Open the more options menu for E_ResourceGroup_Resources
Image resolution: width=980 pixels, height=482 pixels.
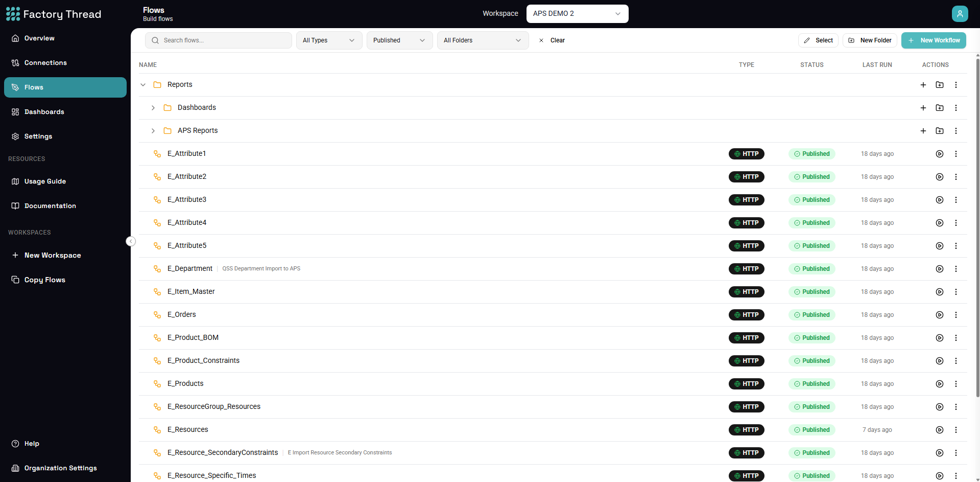point(956,407)
